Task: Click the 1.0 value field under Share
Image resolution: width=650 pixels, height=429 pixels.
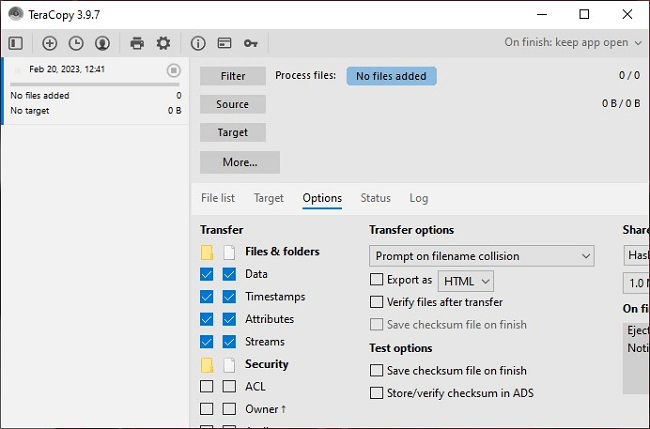Action: (x=637, y=283)
